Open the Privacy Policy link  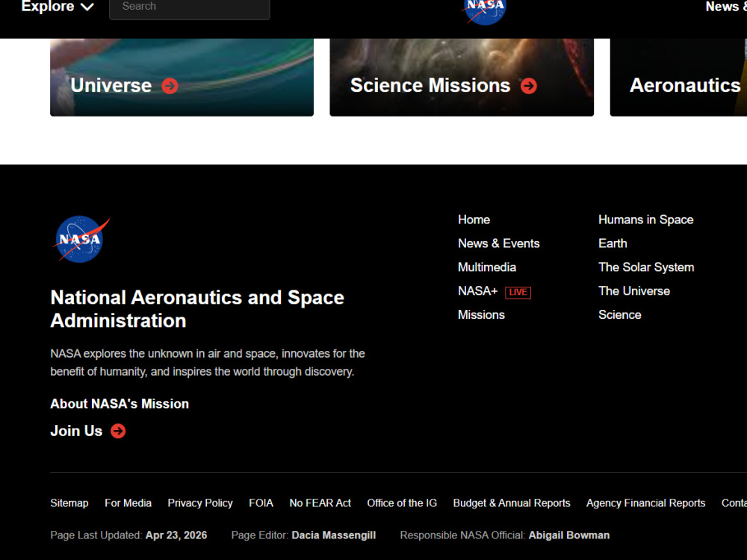point(200,503)
